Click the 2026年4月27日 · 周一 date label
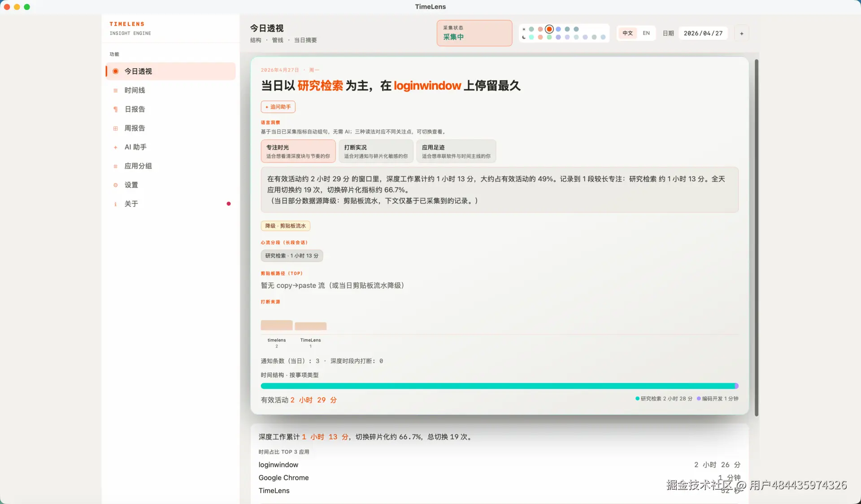The image size is (861, 504). coord(290,70)
